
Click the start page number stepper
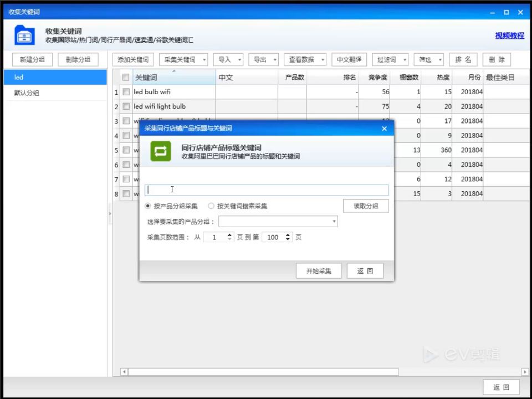pos(218,237)
